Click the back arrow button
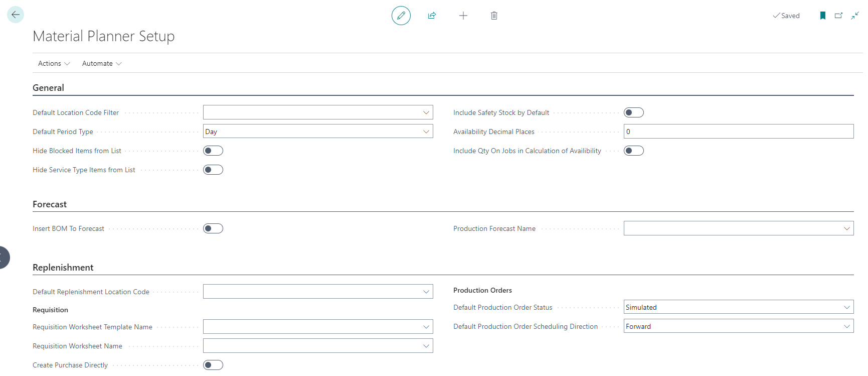 16,15
